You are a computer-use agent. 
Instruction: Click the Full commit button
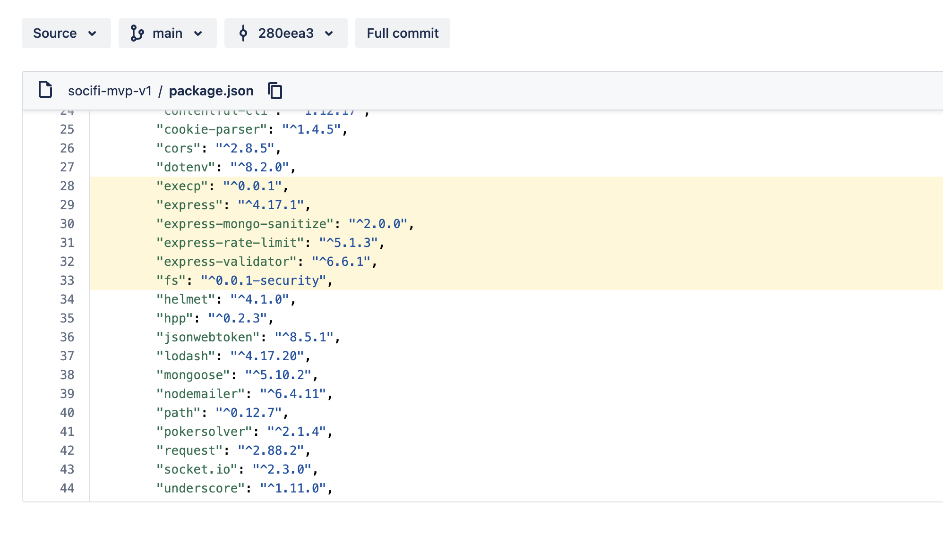(x=403, y=33)
